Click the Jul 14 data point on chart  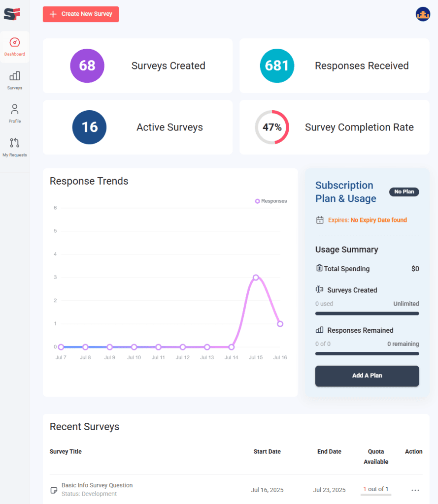point(232,347)
